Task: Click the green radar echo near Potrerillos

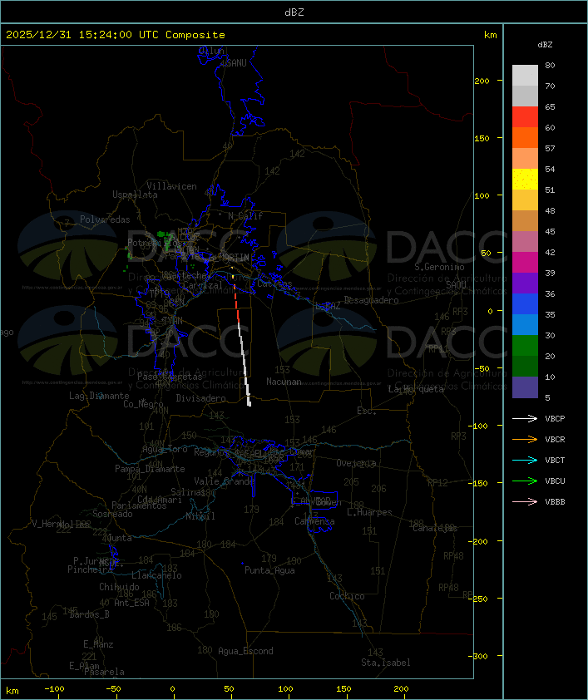Action: pyautogui.click(x=165, y=239)
